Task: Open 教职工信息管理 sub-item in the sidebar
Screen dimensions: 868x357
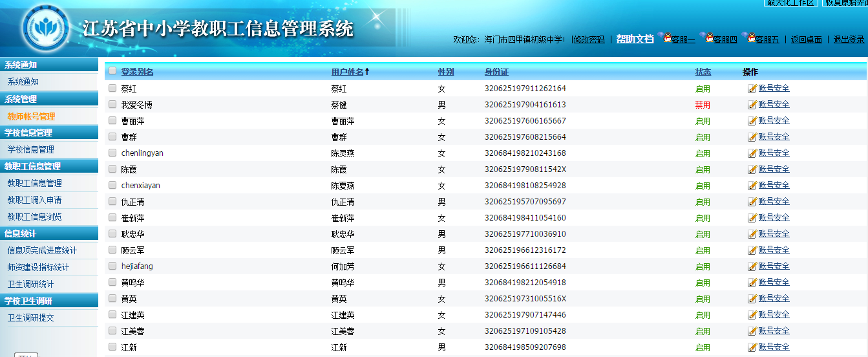Action: coord(35,183)
